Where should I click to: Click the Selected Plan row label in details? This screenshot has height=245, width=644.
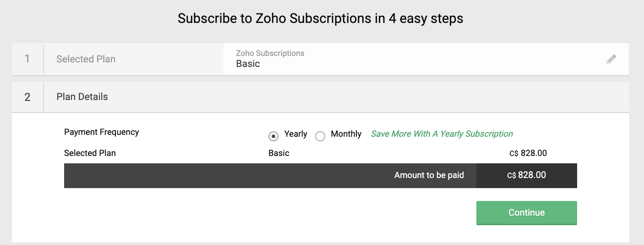pyautogui.click(x=90, y=153)
